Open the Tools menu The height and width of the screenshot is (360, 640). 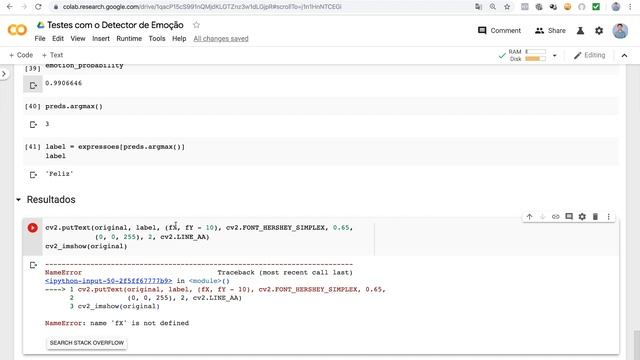(157, 38)
